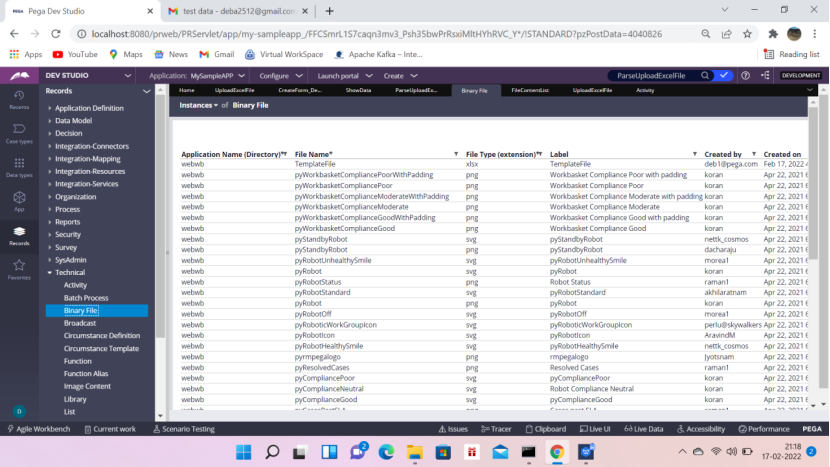Open the Instances dropdown
Image resolution: width=830 pixels, height=467 pixels.
pos(198,105)
